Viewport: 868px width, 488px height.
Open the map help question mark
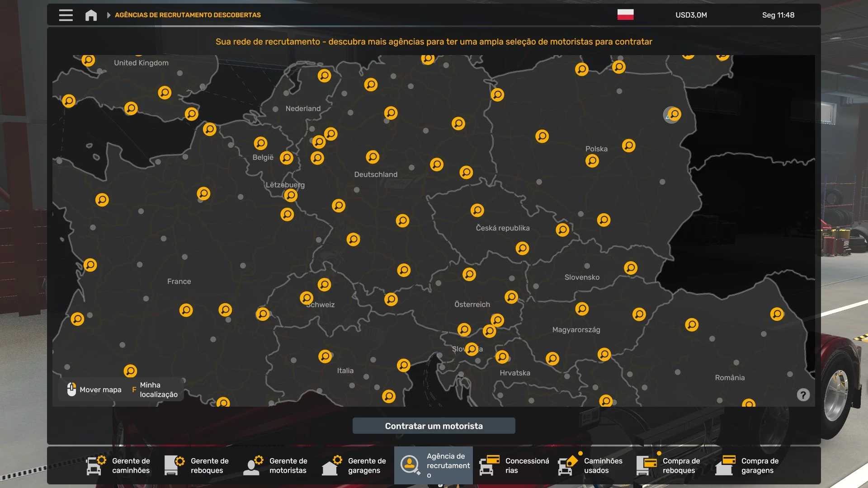coord(803,395)
